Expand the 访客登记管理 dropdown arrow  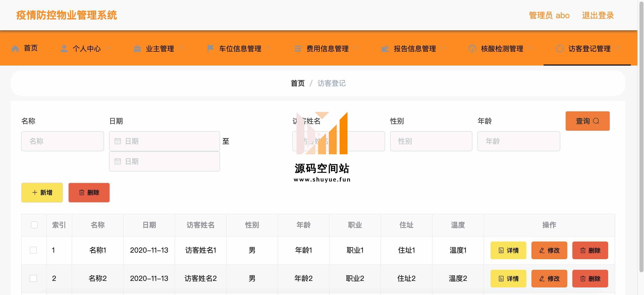[618, 48]
